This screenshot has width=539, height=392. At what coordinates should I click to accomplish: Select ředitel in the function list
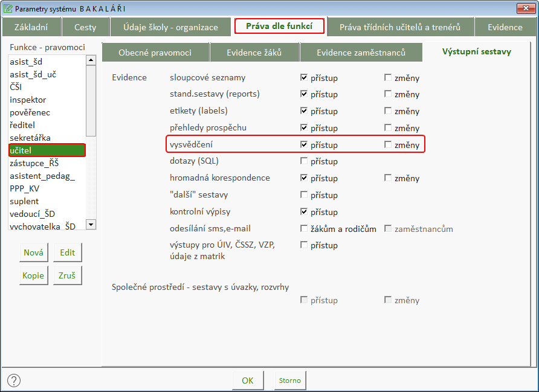click(22, 125)
